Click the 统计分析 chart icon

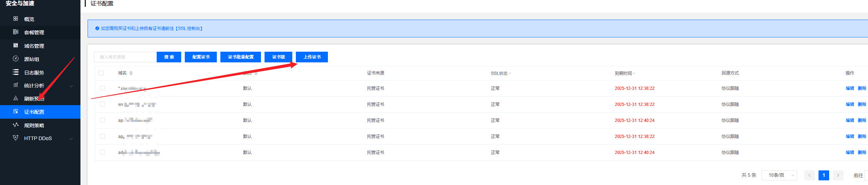(x=16, y=85)
